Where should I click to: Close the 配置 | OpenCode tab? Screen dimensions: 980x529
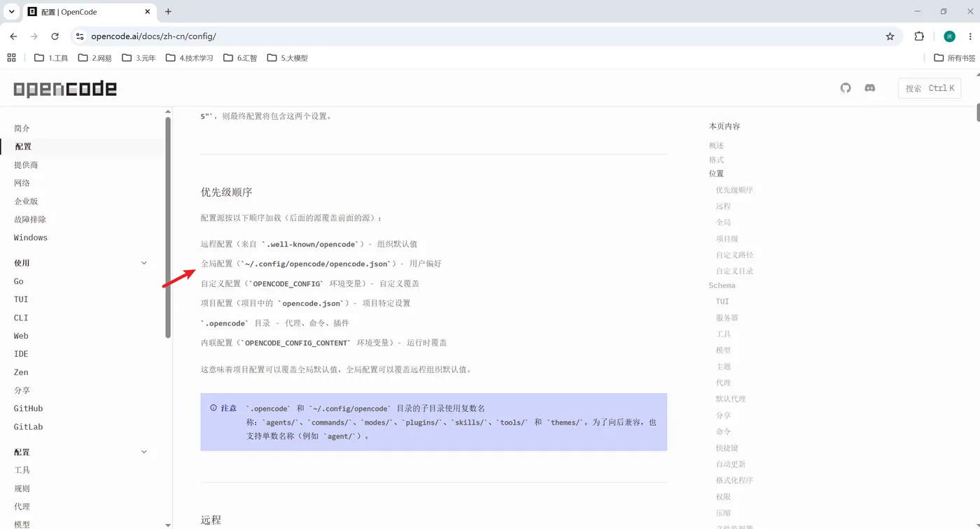pos(148,12)
